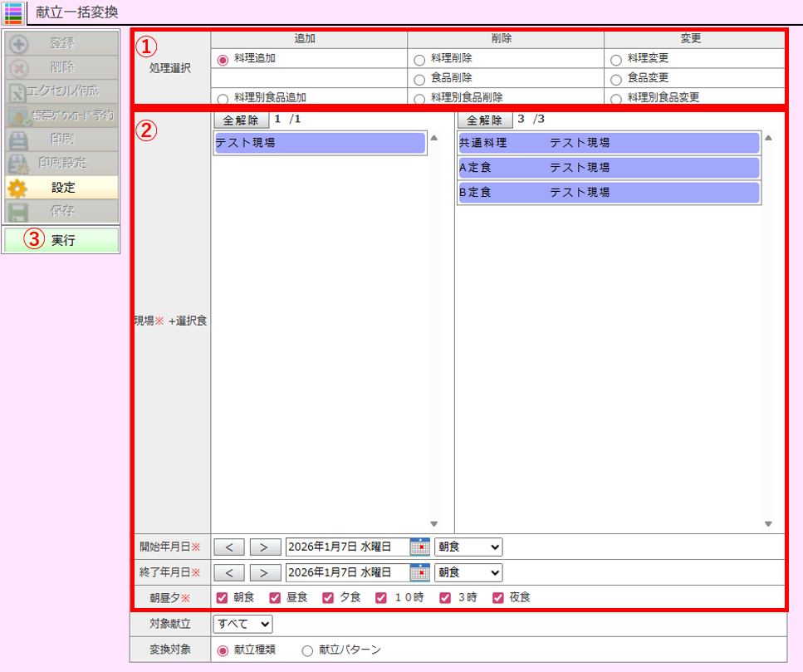Click 全解除 above the site list
Viewport: 803px width, 672px height.
[241, 120]
